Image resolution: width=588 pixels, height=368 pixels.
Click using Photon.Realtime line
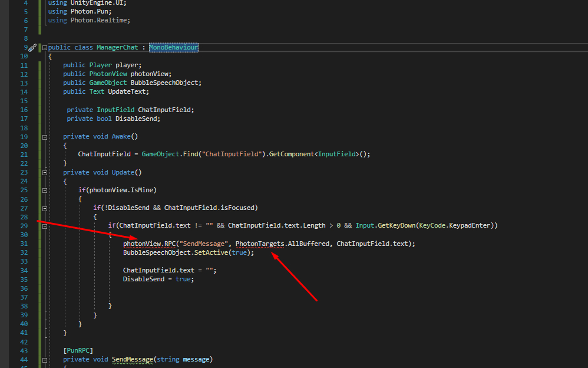[89, 20]
